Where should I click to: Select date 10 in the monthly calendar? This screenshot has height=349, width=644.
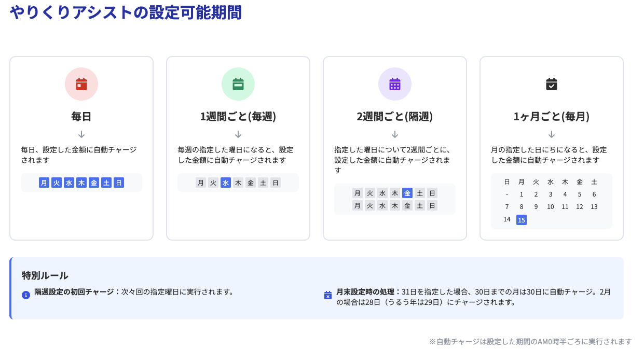(x=551, y=207)
